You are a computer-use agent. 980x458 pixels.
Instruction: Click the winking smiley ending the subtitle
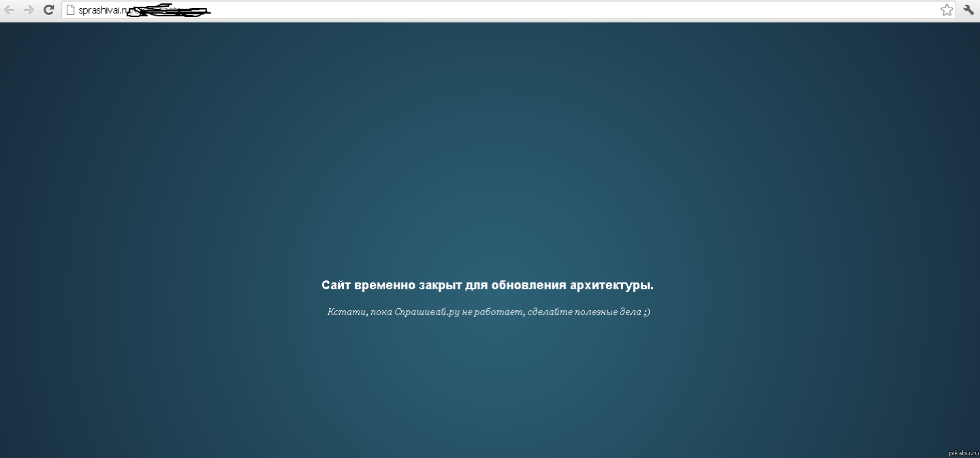[646, 312]
